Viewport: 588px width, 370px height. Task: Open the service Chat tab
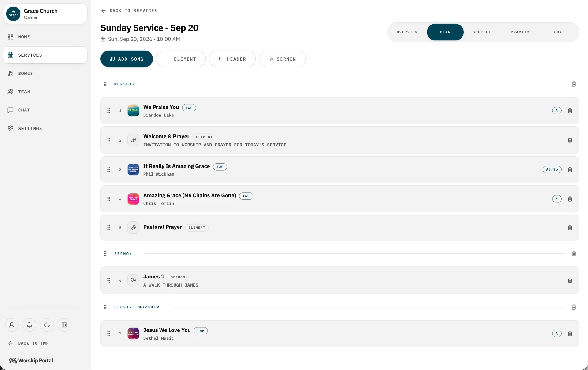point(559,32)
